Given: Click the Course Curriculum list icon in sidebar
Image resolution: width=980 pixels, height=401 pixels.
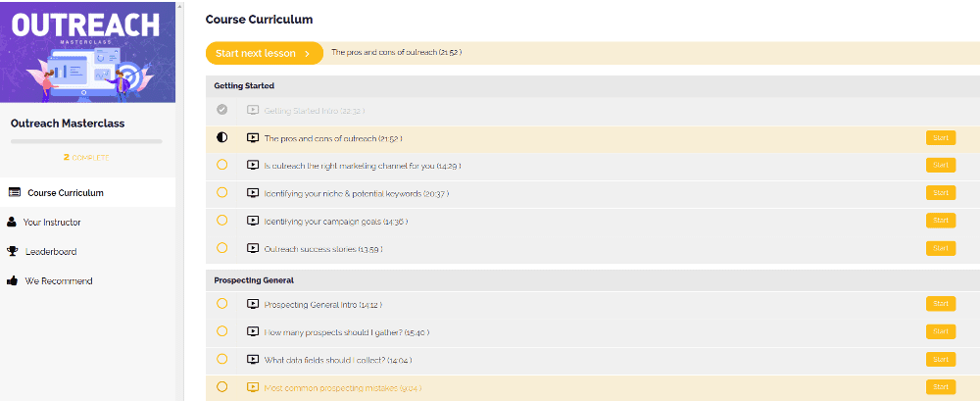Looking at the screenshot, I should (15, 193).
